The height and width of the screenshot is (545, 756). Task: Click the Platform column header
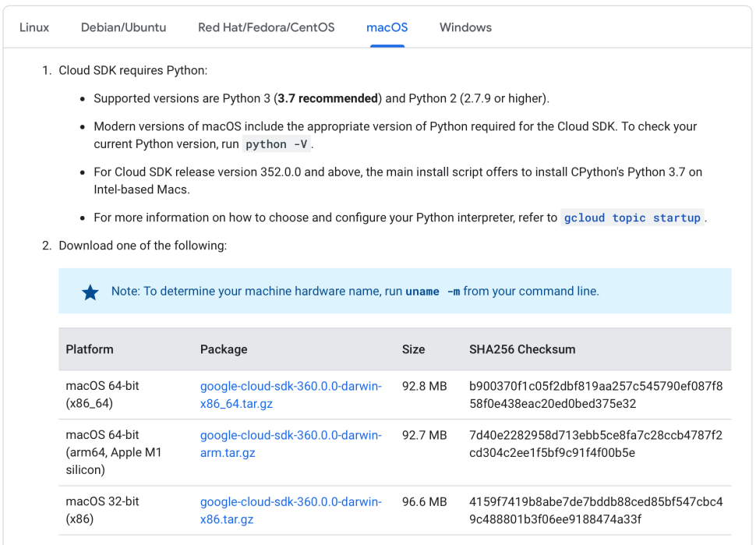[x=90, y=349]
